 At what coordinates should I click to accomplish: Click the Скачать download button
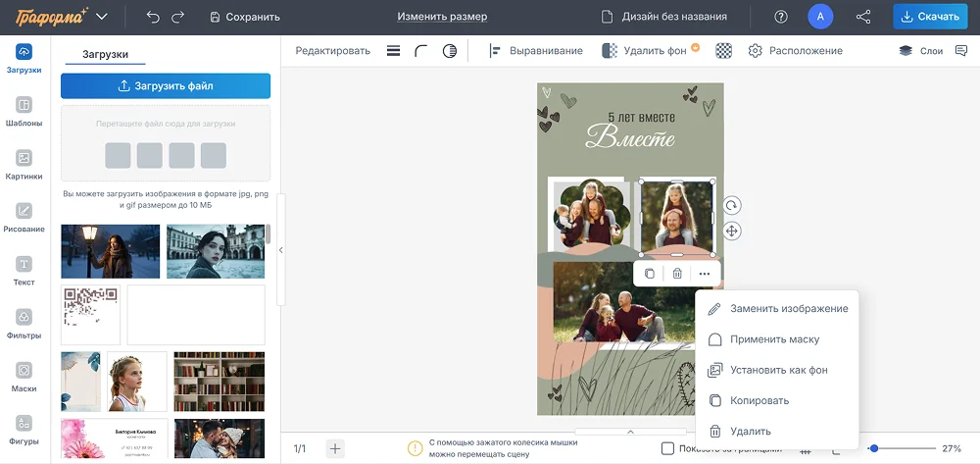930,17
